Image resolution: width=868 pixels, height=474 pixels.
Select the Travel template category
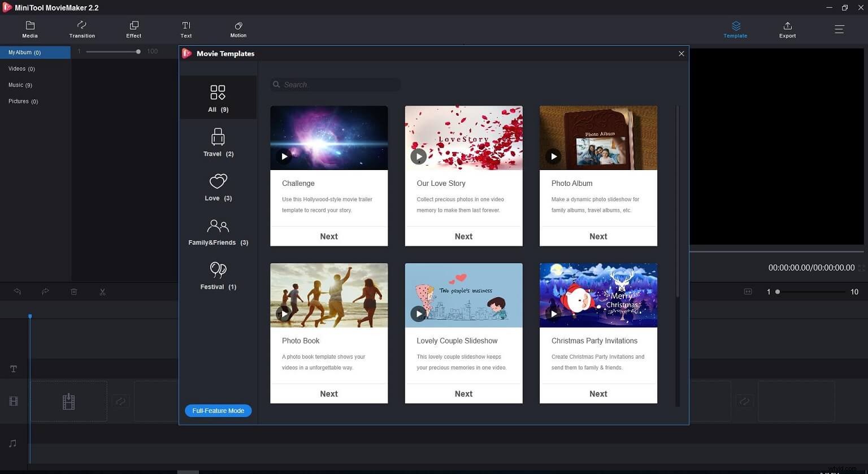point(218,142)
